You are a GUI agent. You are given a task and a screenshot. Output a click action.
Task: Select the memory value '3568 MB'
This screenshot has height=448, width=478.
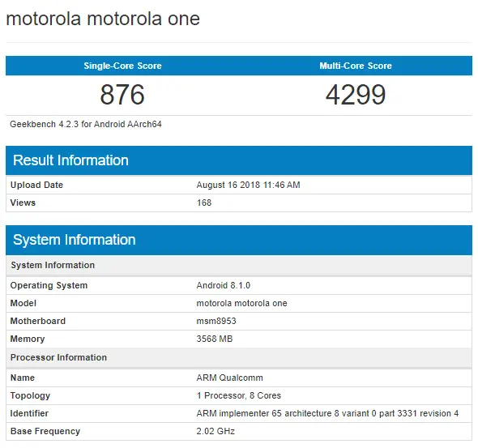(215, 339)
